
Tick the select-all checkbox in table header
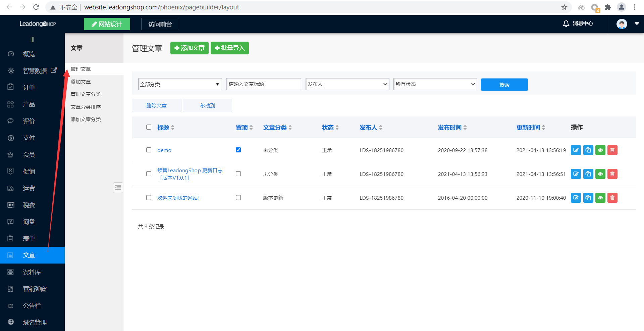pyautogui.click(x=149, y=127)
